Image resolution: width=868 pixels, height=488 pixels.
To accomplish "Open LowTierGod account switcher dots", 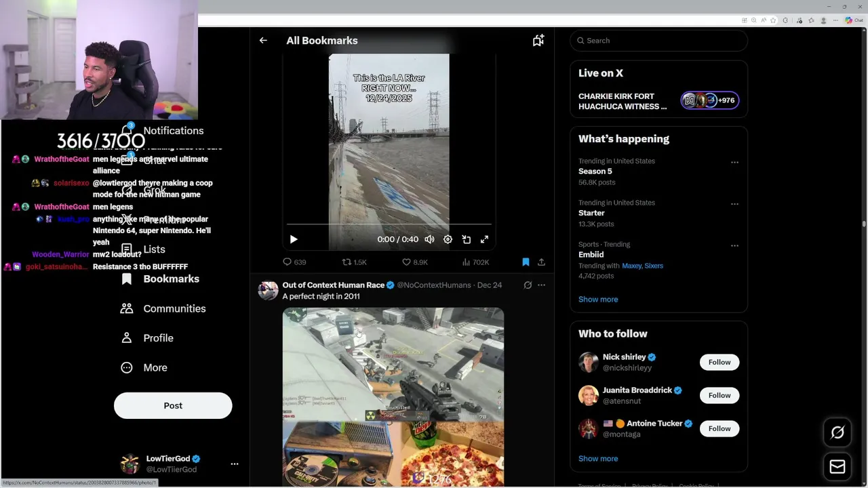I will (x=235, y=464).
